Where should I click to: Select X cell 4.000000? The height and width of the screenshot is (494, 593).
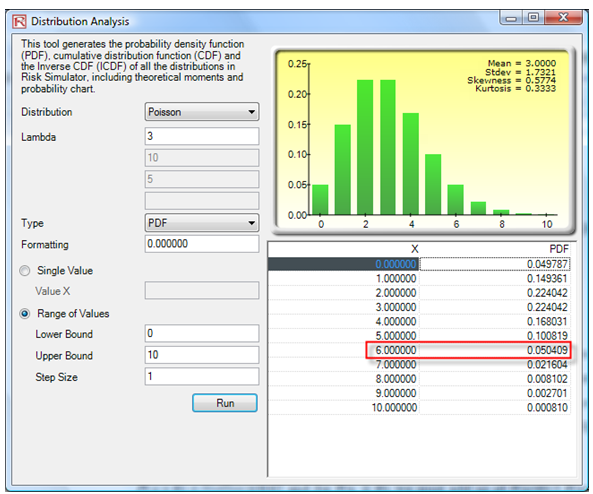(x=344, y=322)
